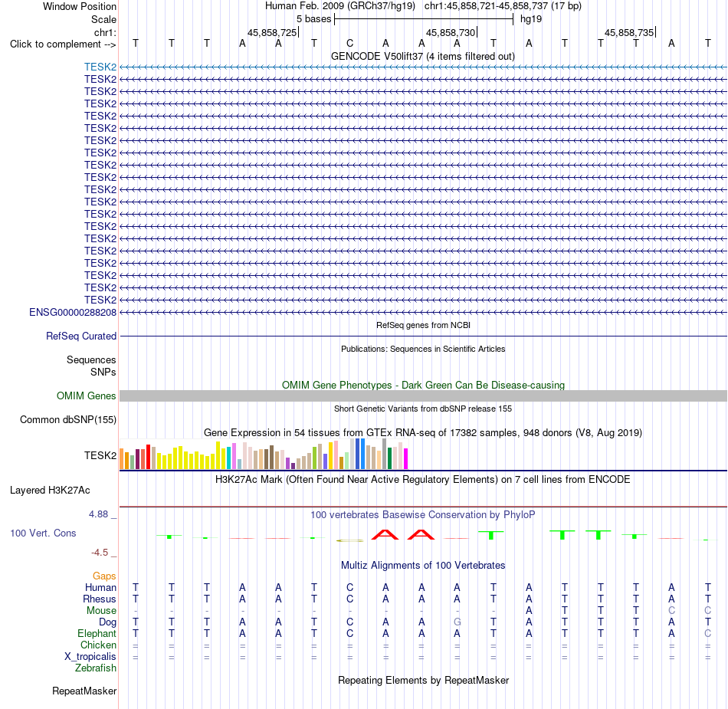Click the GTEx Gene Expression track title
The height and width of the screenshot is (709, 728).
(423, 433)
